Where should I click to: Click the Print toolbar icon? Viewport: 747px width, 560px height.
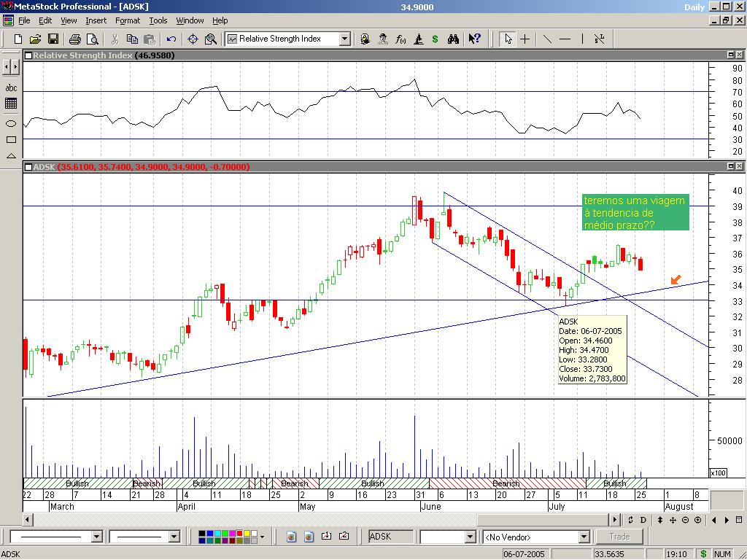pos(72,39)
